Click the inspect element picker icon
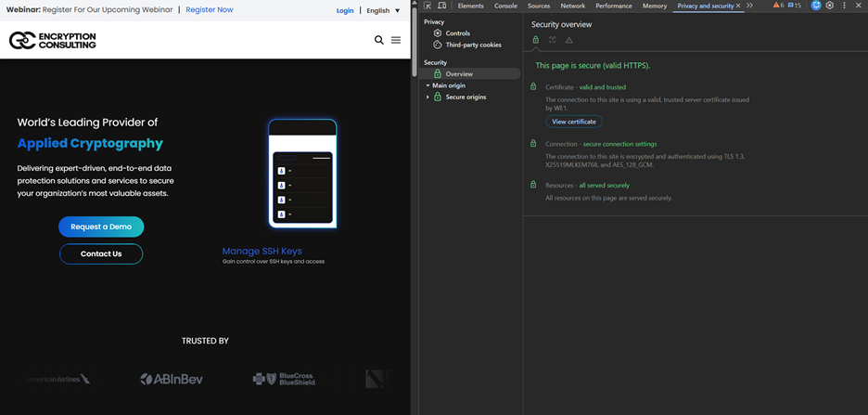The image size is (868, 415). pos(428,6)
